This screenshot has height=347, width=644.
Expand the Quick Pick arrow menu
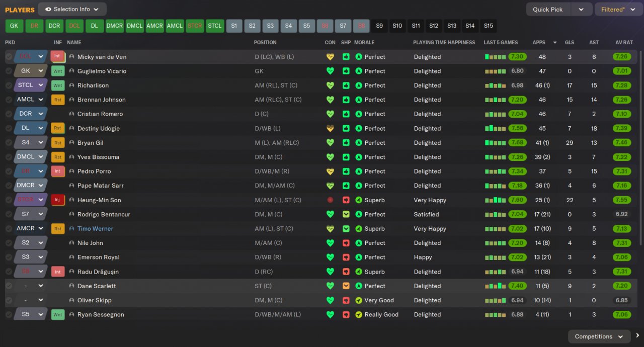pos(581,9)
